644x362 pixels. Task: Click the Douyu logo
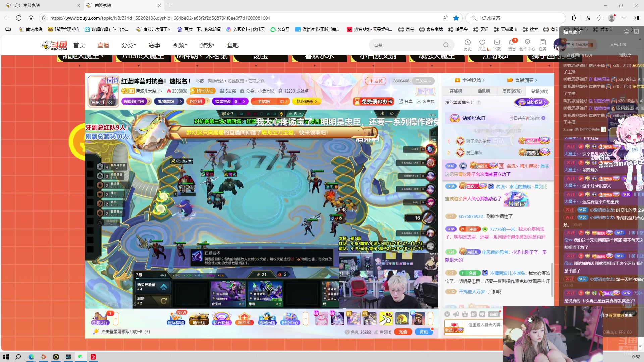pyautogui.click(x=55, y=45)
